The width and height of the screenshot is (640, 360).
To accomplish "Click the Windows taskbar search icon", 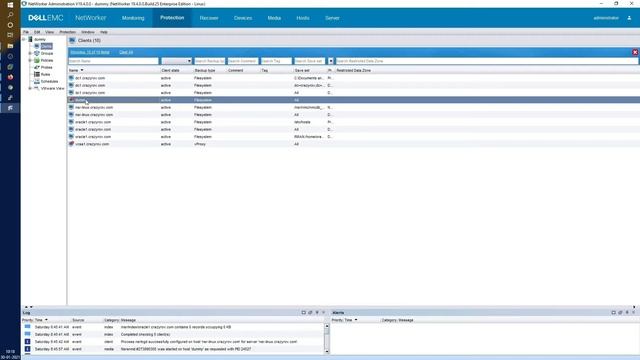I will [x=10, y=15].
